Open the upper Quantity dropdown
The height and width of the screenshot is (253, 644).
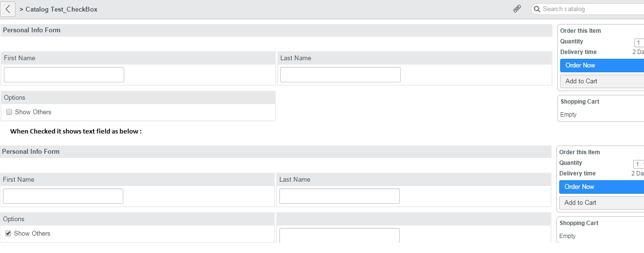[639, 42]
